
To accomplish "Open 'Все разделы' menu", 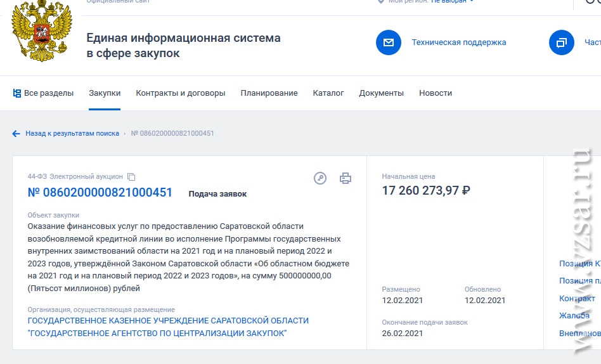I will (x=49, y=93).
